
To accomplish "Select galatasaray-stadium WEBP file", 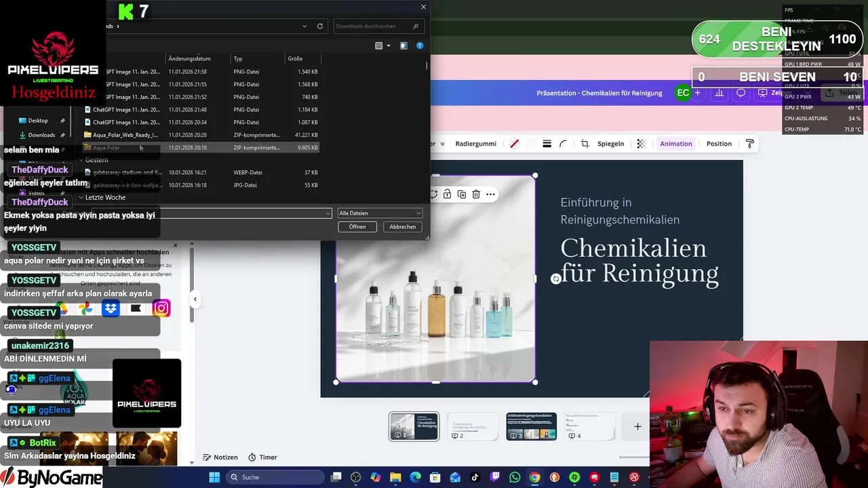I will [x=201, y=172].
